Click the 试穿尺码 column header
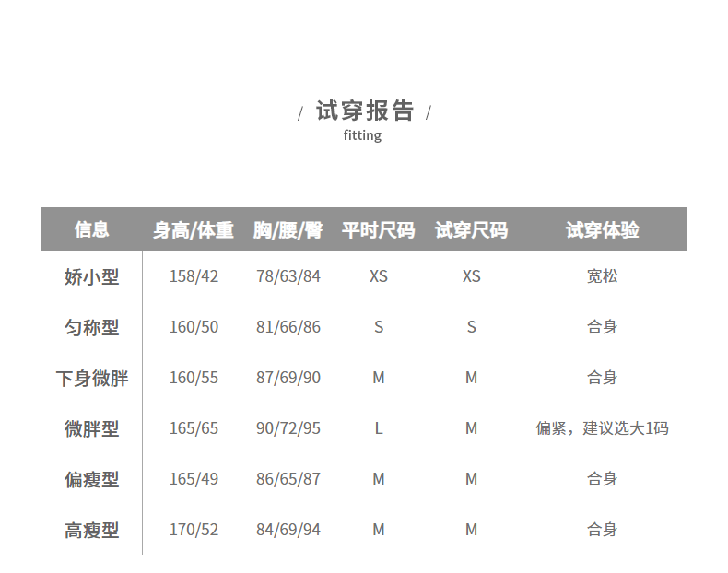Image resolution: width=728 pixels, height=573 pixels. tap(471, 230)
